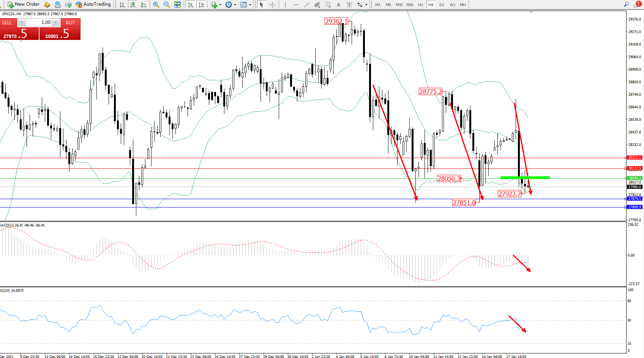Screen dimensions: 644x358
Task: Switch chart to bar chart mode
Action: (122, 5)
